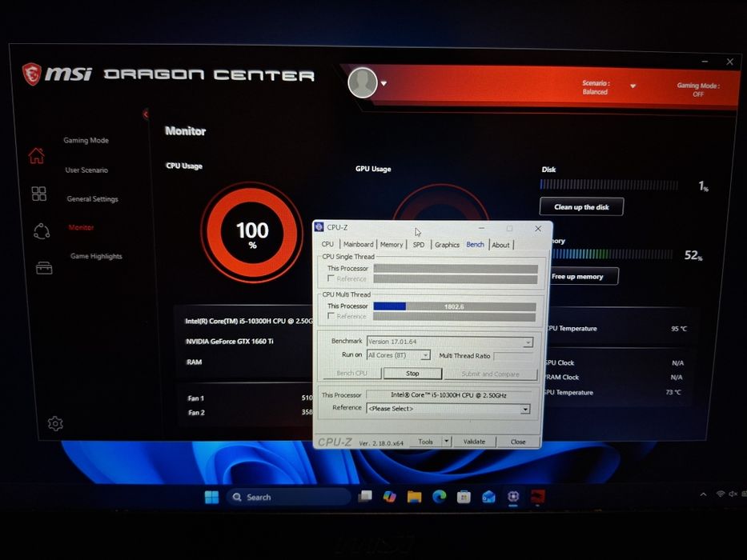Enable Reference checkbox under CPU Multi Thread
The width and height of the screenshot is (747, 560).
tap(331, 316)
